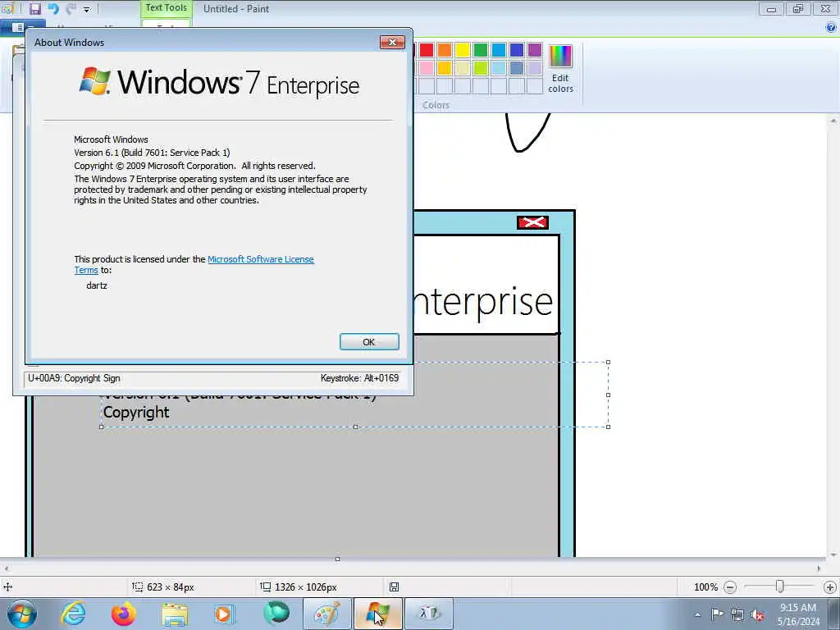
Task: Click the greyed Redo arrow in Paint's title bar
Action: pyautogui.click(x=71, y=8)
